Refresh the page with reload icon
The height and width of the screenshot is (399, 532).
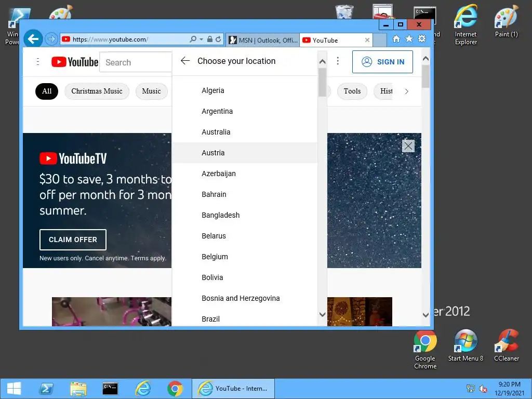pyautogui.click(x=218, y=39)
